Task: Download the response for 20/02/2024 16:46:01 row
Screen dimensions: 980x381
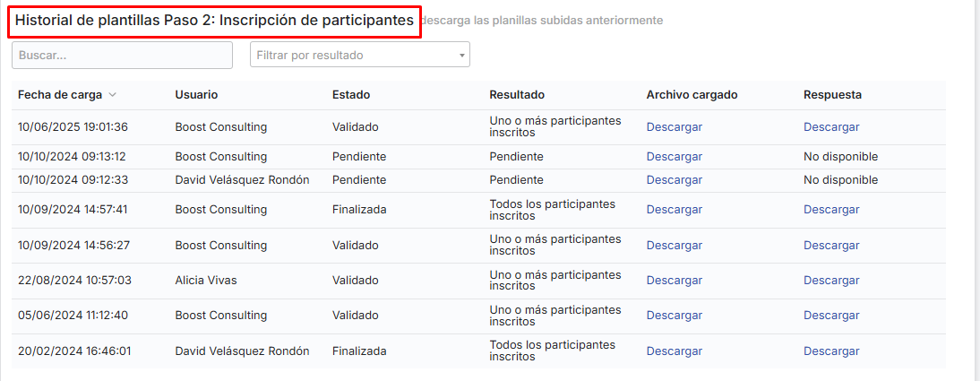Action: click(831, 351)
